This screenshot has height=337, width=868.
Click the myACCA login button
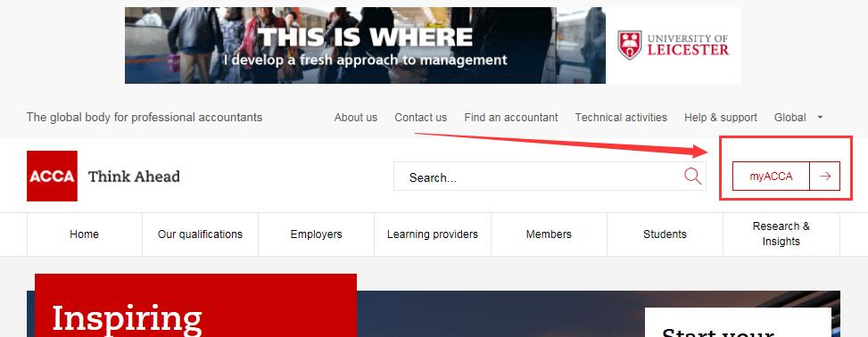point(771,176)
